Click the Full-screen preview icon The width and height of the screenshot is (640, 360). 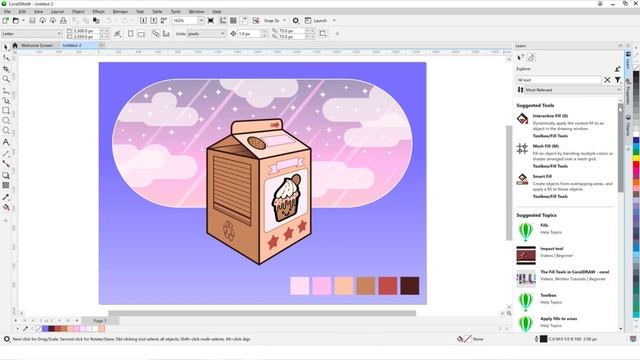coord(211,20)
